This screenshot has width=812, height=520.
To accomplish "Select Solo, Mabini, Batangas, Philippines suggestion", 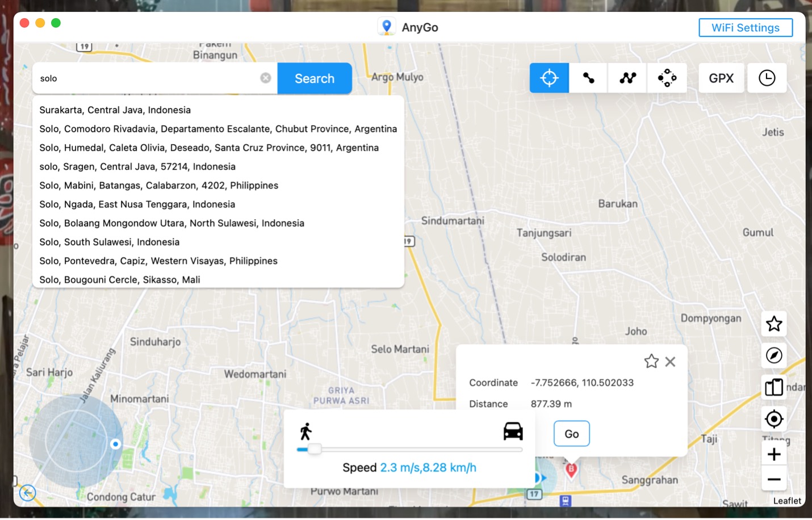I will click(159, 186).
